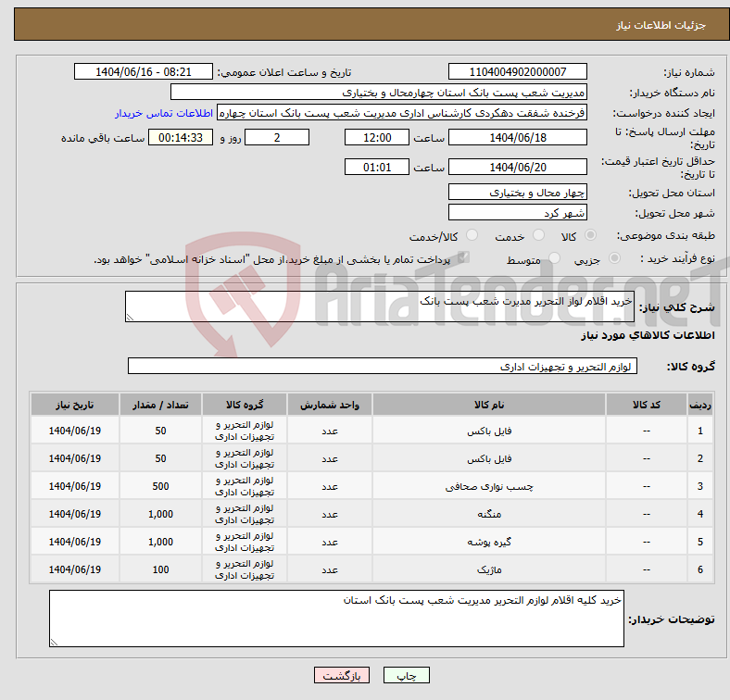Click the جزئیات اطلاعات نیاز page title
This screenshot has height=700, width=730.
tap(661, 25)
